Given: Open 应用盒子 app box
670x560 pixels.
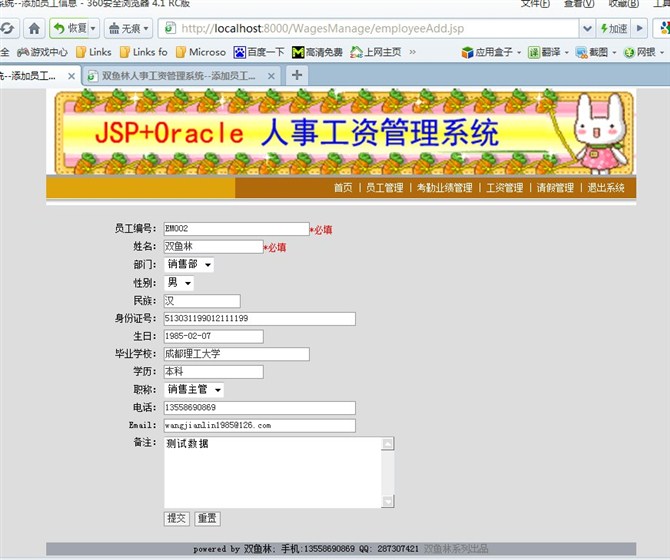Looking at the screenshot, I should [491, 52].
